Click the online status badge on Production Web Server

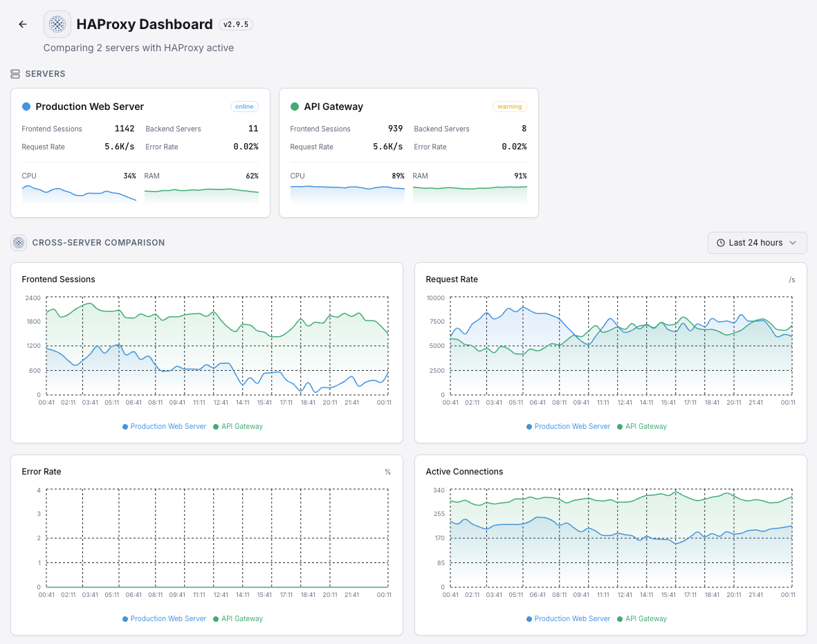click(x=244, y=107)
